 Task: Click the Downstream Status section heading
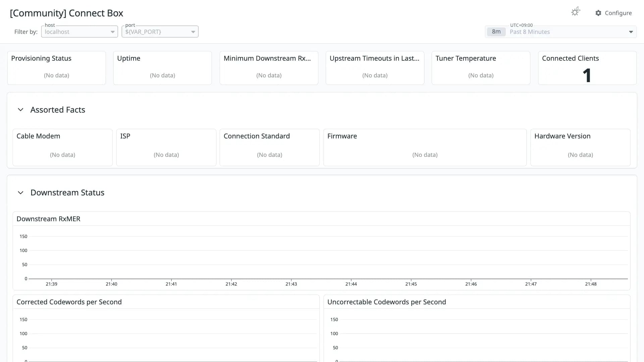pos(67,193)
